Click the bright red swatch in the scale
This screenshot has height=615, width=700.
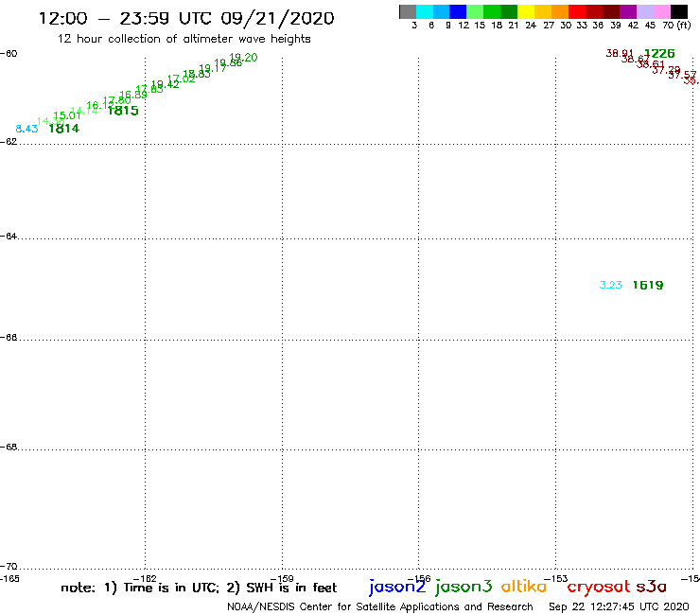[x=577, y=11]
